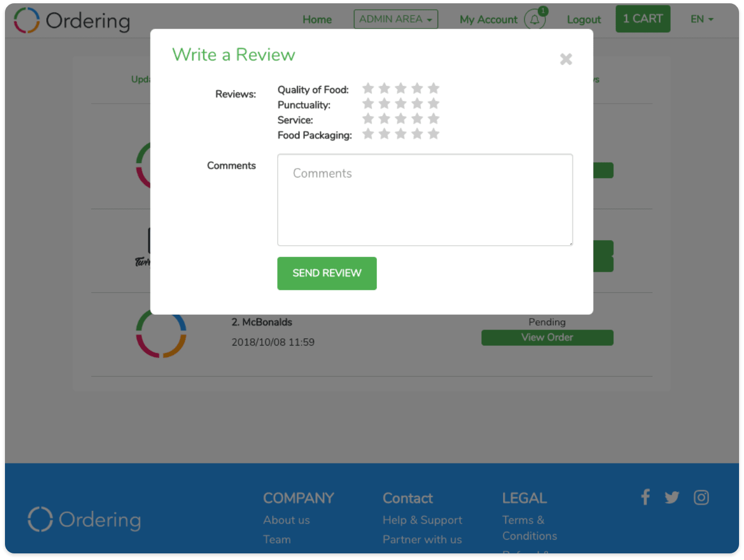
Task: Rate Service one star
Action: coord(368,119)
